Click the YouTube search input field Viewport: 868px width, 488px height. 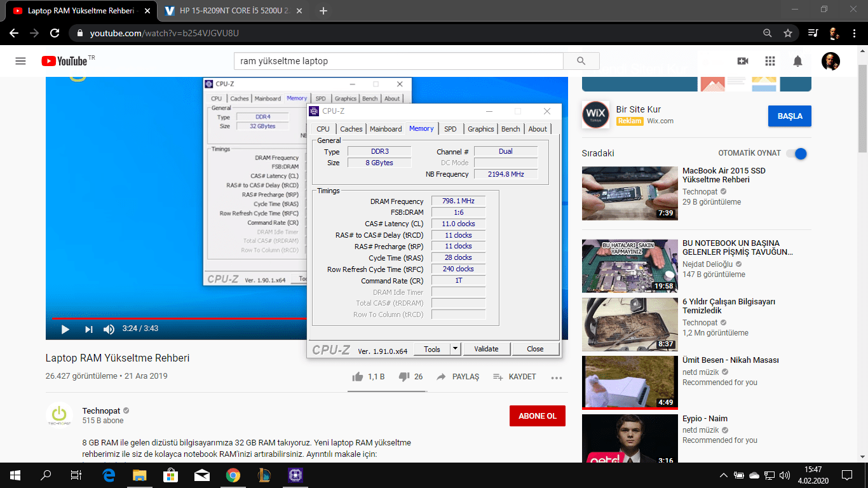399,61
